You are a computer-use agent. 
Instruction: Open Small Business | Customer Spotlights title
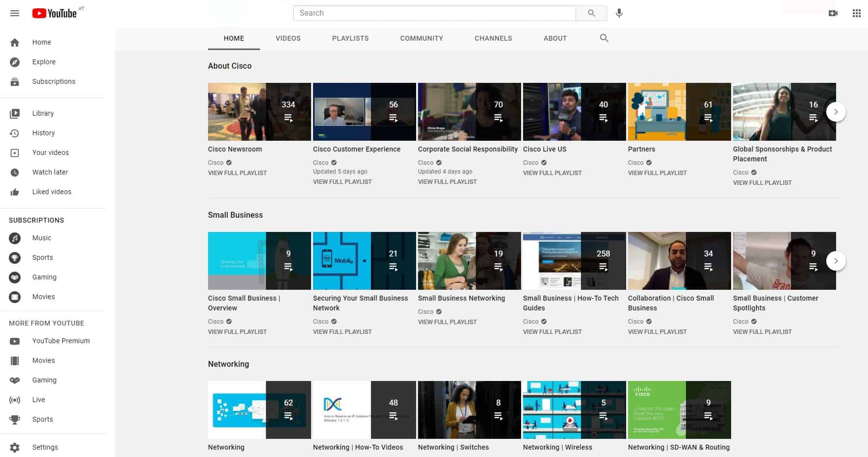pos(776,303)
